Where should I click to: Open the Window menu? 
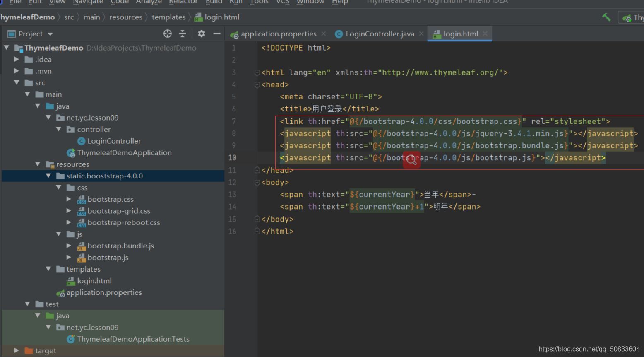(x=310, y=2)
